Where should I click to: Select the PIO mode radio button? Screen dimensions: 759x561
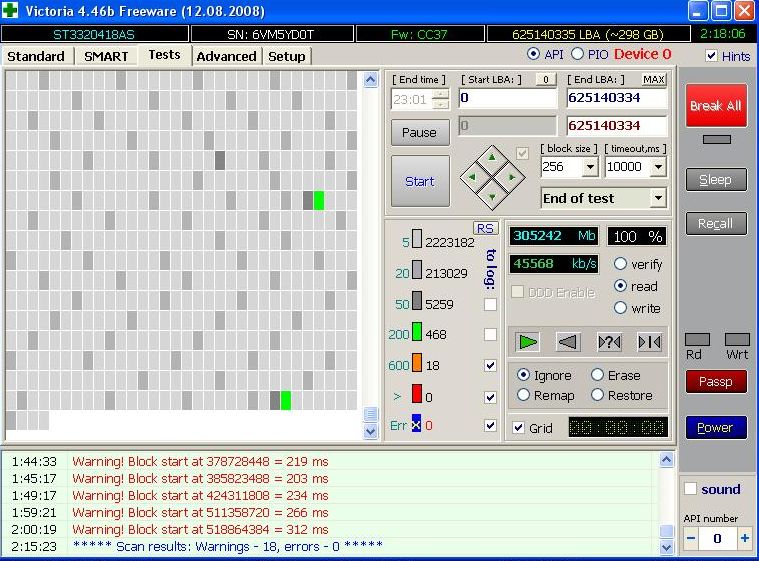point(577,54)
